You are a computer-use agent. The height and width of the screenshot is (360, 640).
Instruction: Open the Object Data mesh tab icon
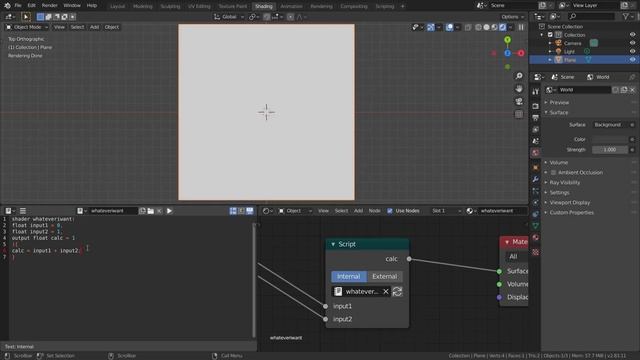[x=536, y=225]
